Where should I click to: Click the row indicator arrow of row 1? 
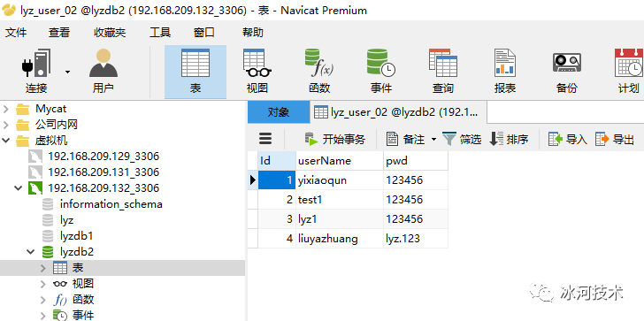click(253, 180)
